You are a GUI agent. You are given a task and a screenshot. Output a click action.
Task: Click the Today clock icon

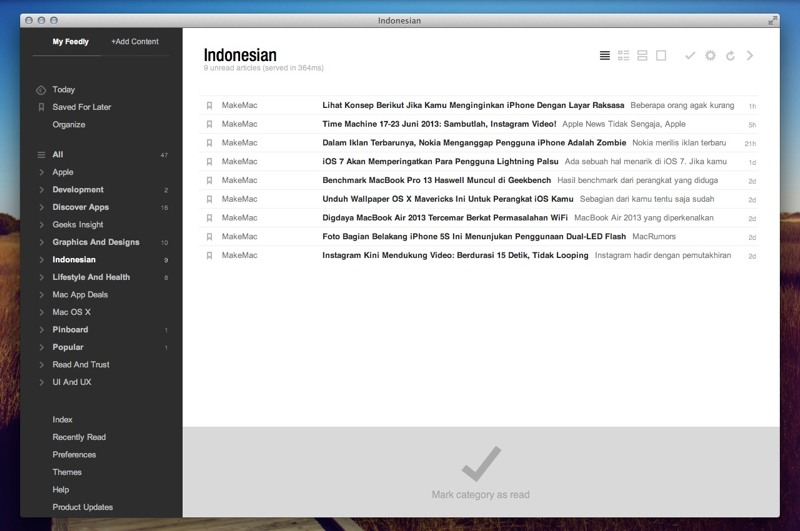(41, 90)
